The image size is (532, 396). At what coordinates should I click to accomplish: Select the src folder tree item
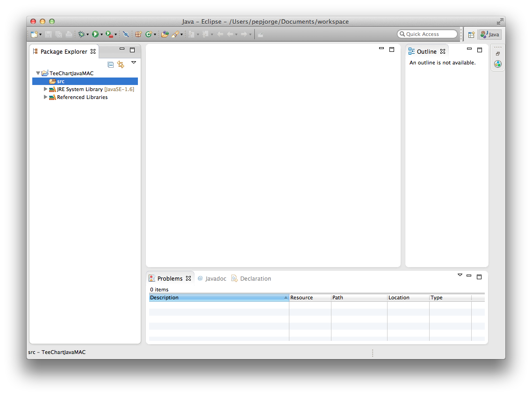click(85, 81)
